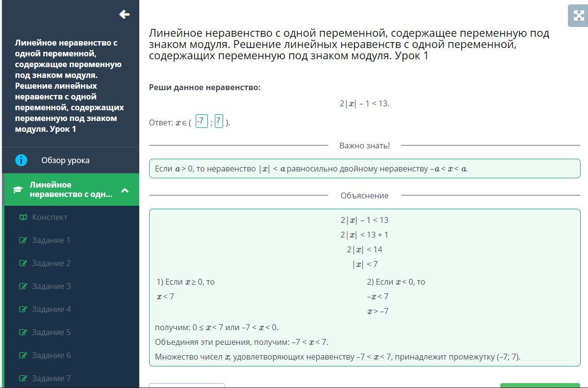
Task: Click the inequality 2|x| – 1 < 13 under the prompt
Action: [364, 104]
